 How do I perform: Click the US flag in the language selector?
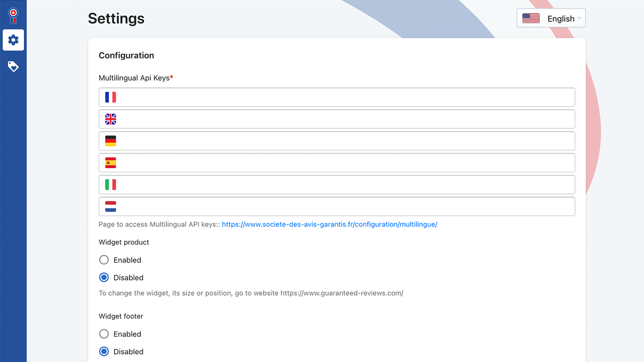coord(531,18)
